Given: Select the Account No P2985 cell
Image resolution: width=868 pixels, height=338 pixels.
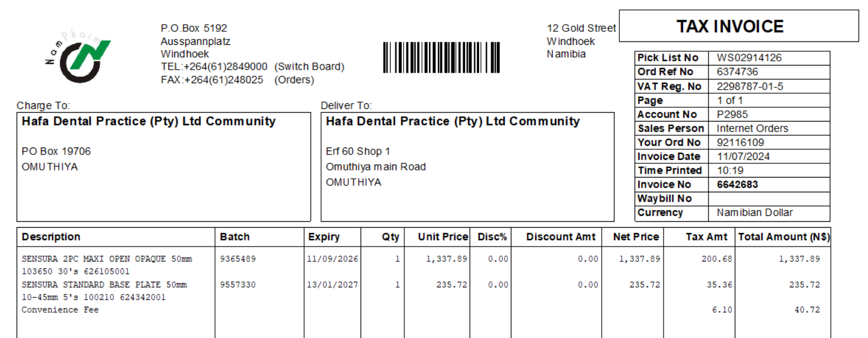Looking at the screenshot, I should click(769, 114).
